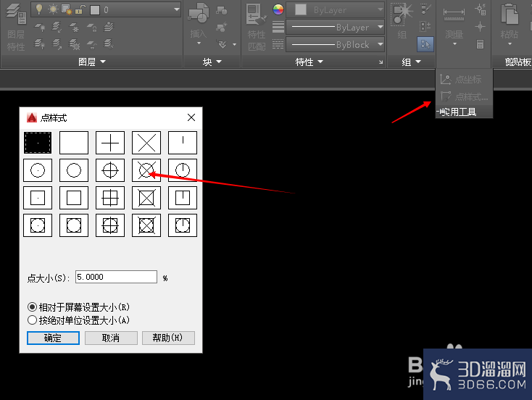The width and height of the screenshot is (532, 400).
Task: Select the circle with X point style
Action: tap(146, 170)
